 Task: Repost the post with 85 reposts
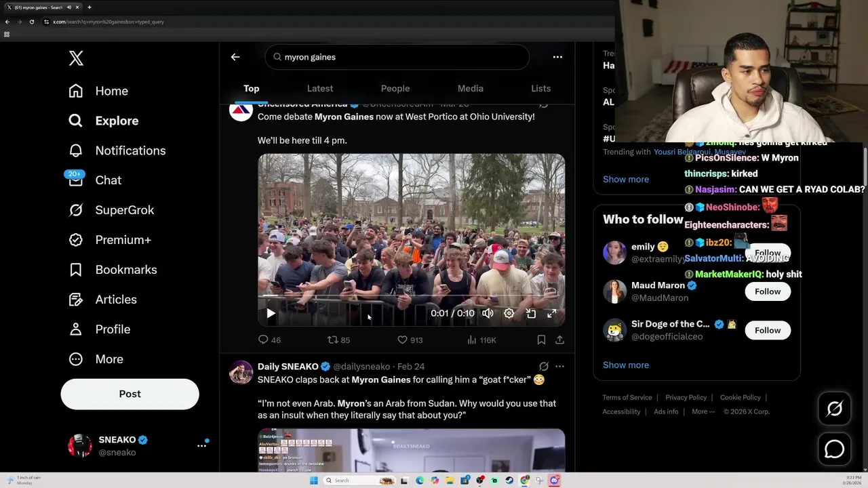pos(338,340)
